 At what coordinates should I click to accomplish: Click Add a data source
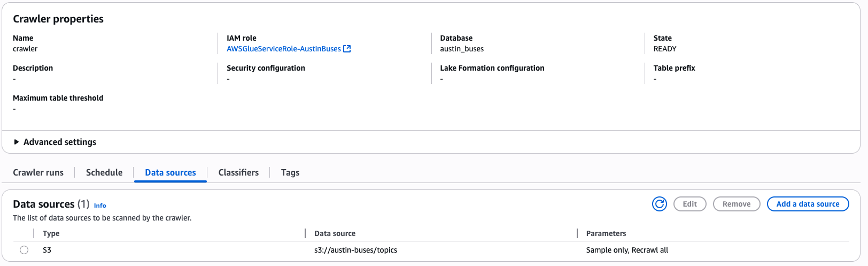coord(808,204)
